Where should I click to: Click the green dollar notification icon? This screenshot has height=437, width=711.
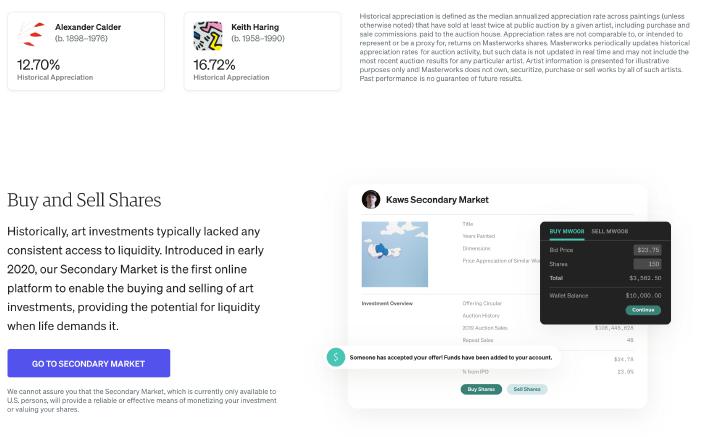[x=336, y=356]
